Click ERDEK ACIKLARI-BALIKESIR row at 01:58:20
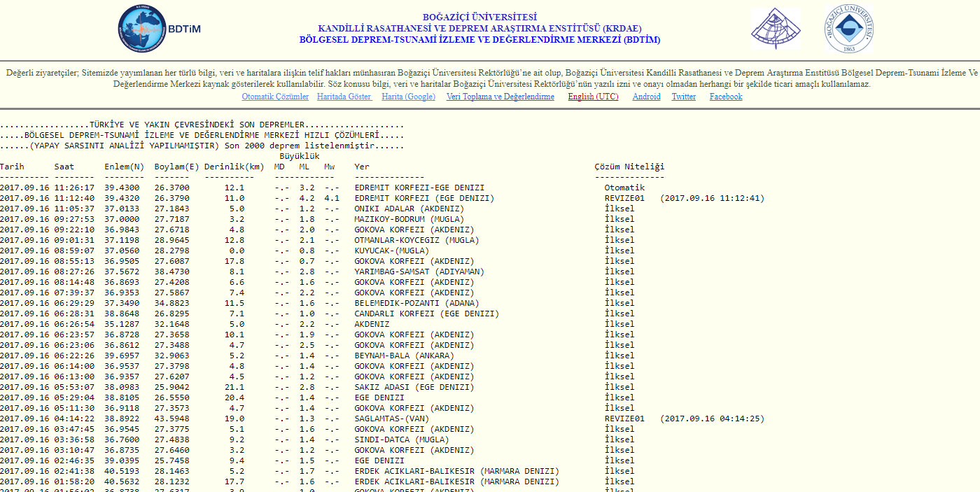Image resolution: width=980 pixels, height=492 pixels. click(317, 482)
